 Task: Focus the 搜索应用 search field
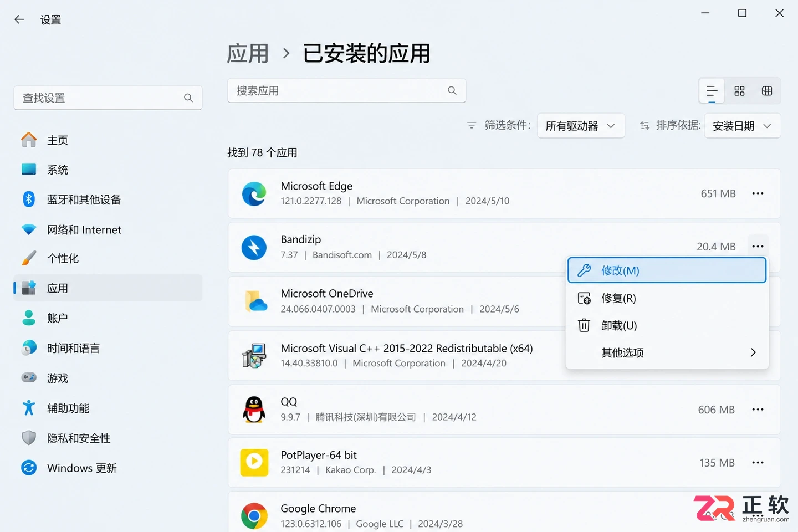click(346, 90)
